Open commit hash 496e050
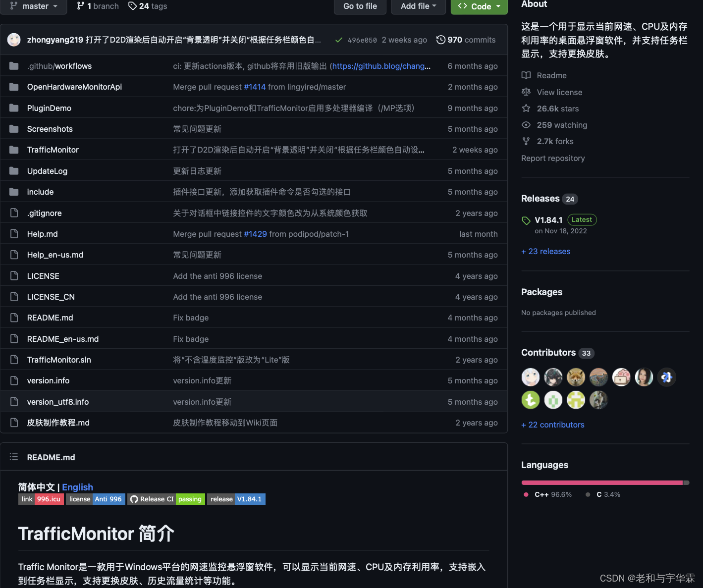The height and width of the screenshot is (588, 703). coord(362,40)
